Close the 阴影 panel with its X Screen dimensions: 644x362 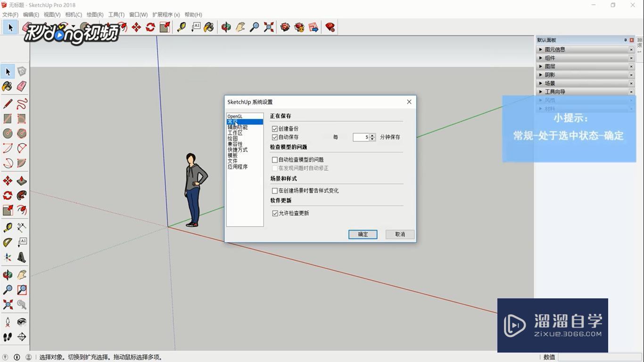[631, 75]
